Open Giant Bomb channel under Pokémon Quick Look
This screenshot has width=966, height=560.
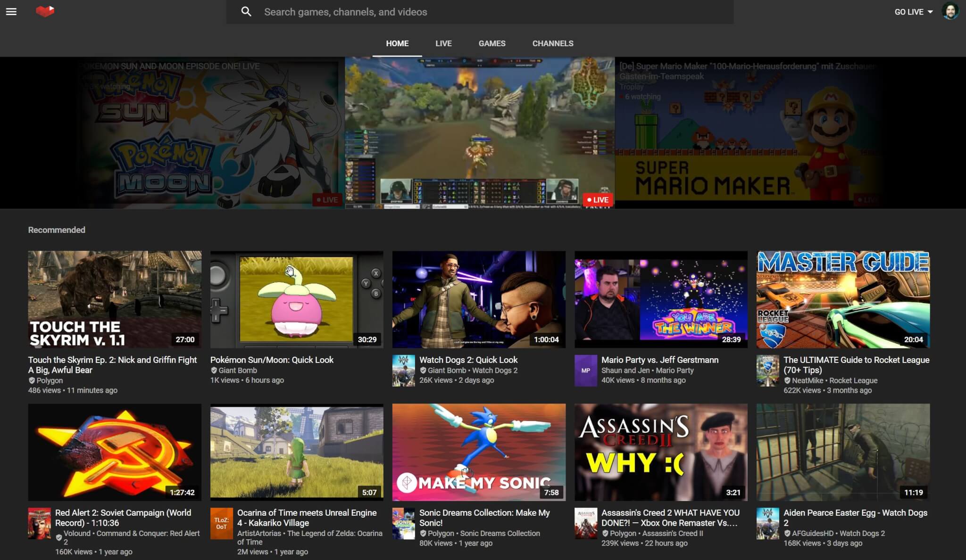(238, 371)
